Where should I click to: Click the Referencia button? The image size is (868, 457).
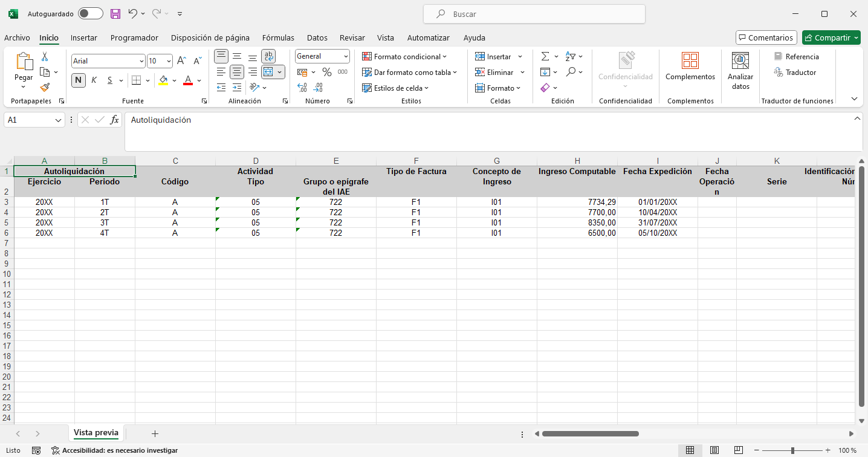797,56
